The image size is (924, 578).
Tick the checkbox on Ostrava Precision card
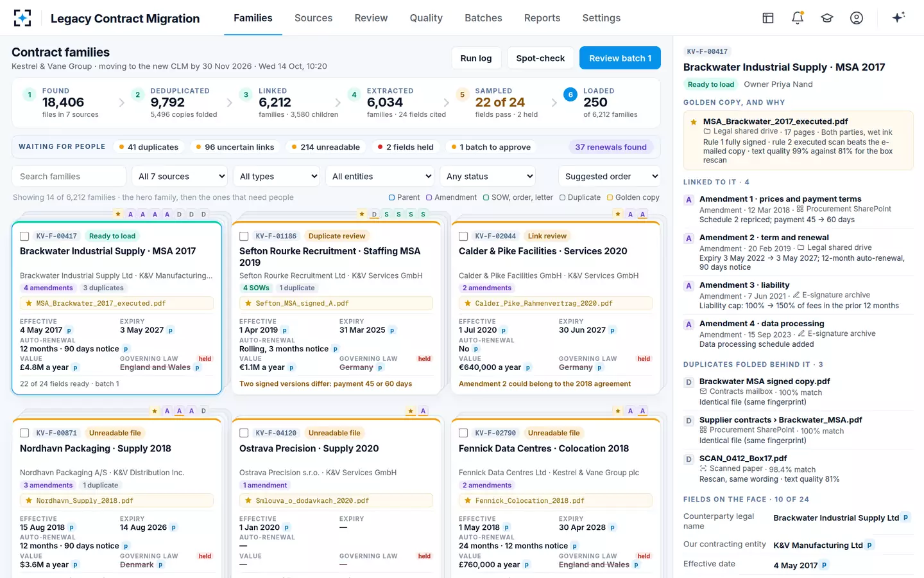[x=244, y=433]
